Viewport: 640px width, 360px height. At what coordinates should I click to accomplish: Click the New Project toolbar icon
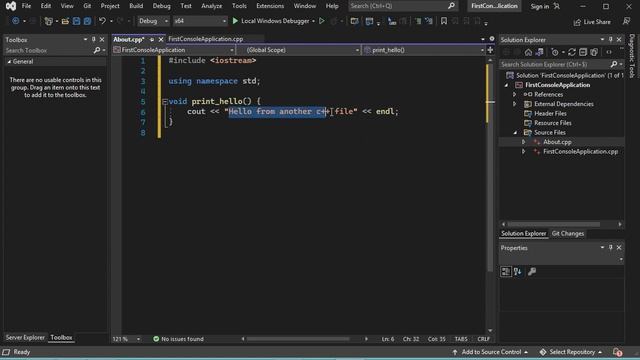tap(49, 21)
